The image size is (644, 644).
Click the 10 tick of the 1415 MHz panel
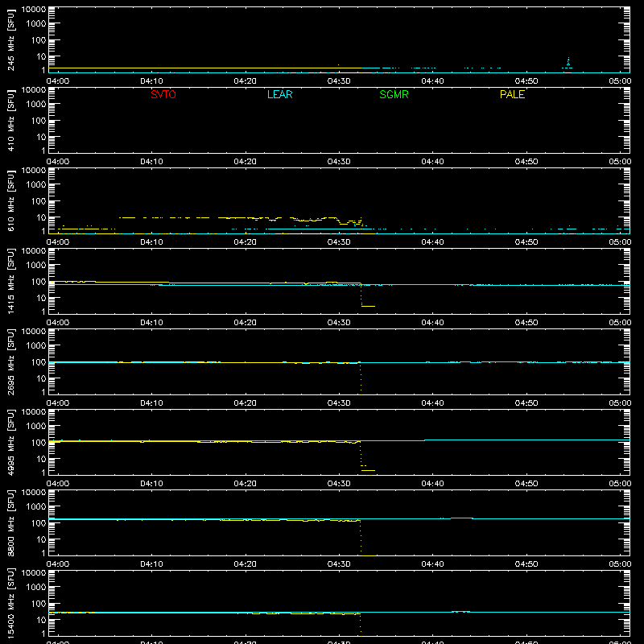coord(41,298)
